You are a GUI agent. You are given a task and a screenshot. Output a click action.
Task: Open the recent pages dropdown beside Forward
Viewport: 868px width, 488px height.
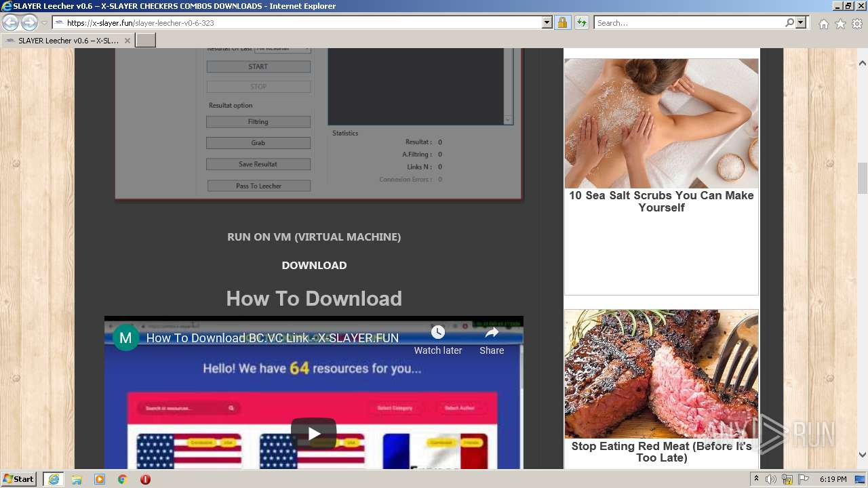tap(44, 23)
